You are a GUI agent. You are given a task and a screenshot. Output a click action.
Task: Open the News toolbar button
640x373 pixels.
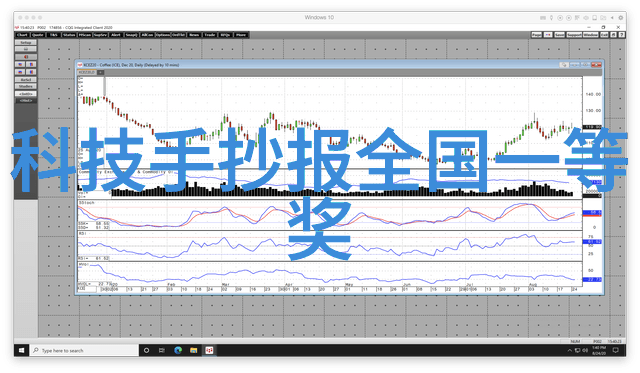194,35
